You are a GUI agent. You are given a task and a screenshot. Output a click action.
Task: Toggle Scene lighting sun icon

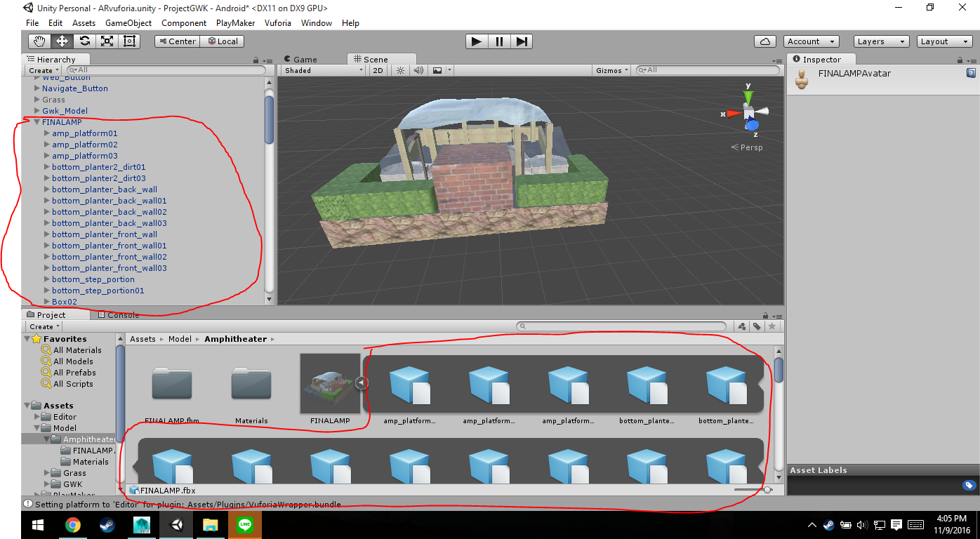(x=400, y=70)
